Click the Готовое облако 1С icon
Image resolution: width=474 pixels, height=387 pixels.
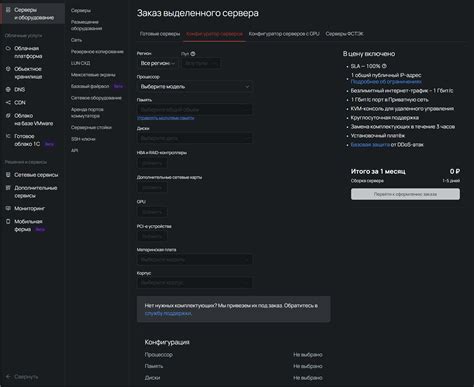point(8,136)
